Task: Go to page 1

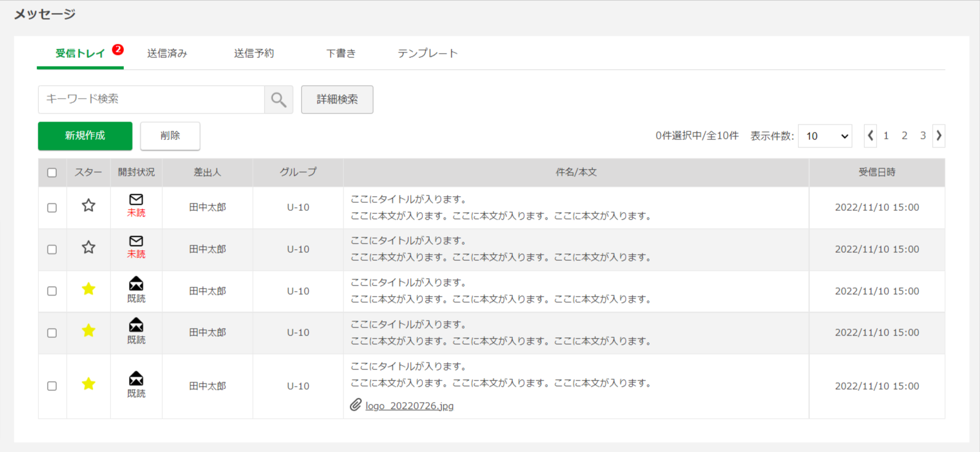Action: pos(886,136)
